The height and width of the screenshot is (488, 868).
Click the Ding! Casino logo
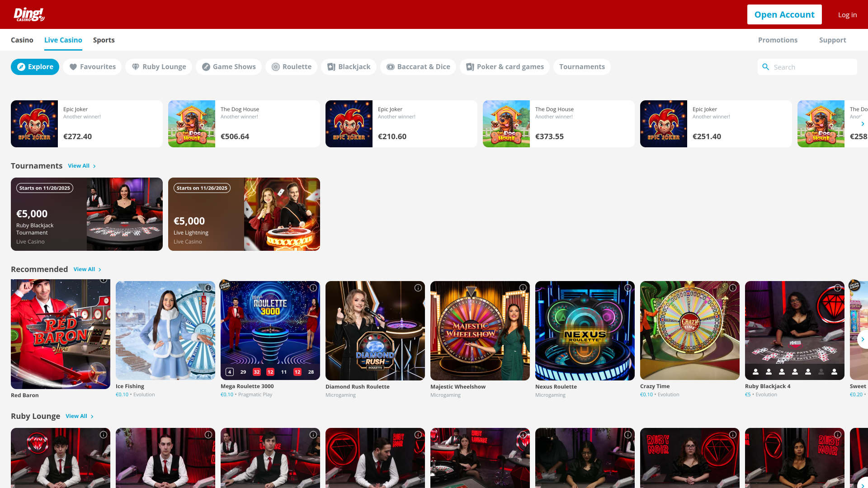29,14
